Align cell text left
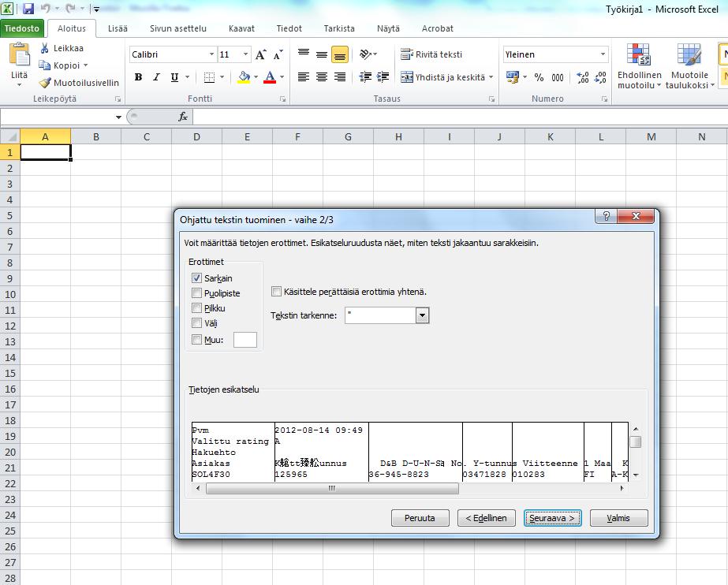 tap(304, 77)
